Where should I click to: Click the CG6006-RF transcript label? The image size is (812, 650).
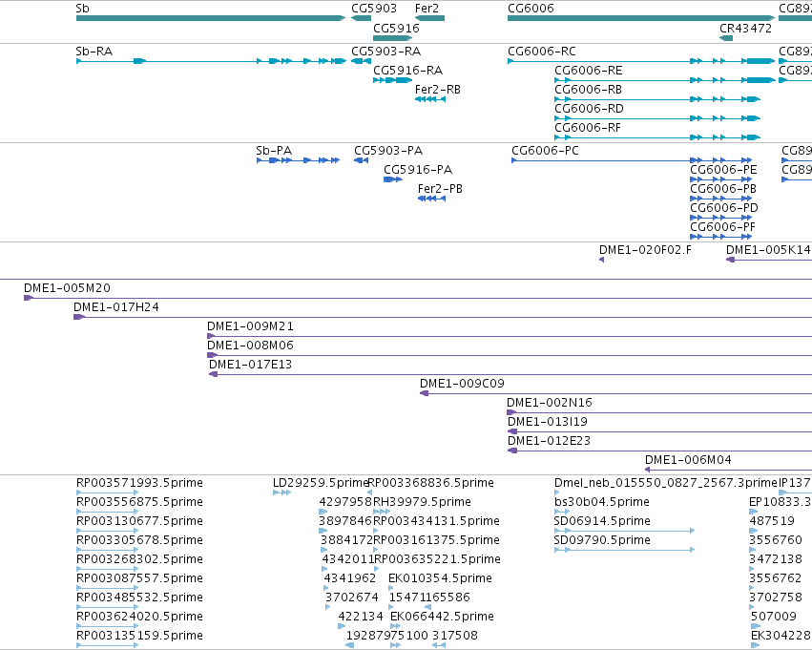pyautogui.click(x=588, y=128)
